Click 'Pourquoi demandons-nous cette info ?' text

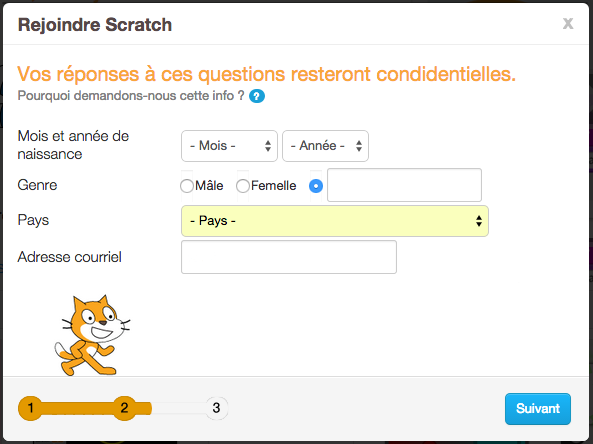pos(131,96)
